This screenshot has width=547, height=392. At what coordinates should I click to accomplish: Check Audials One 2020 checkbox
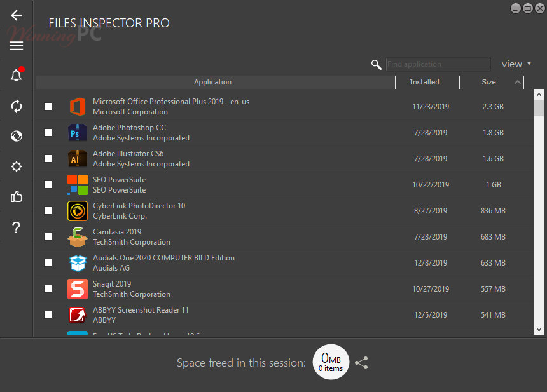pos(48,263)
